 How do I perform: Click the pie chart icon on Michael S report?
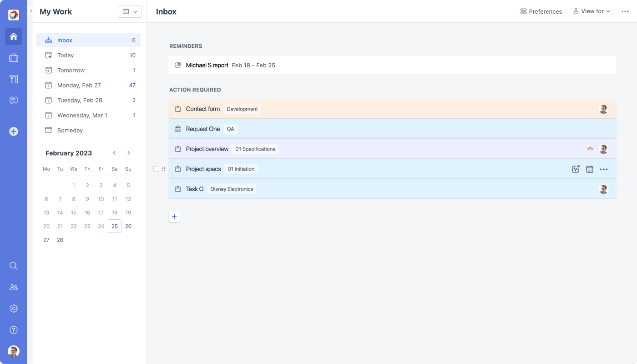pyautogui.click(x=178, y=65)
